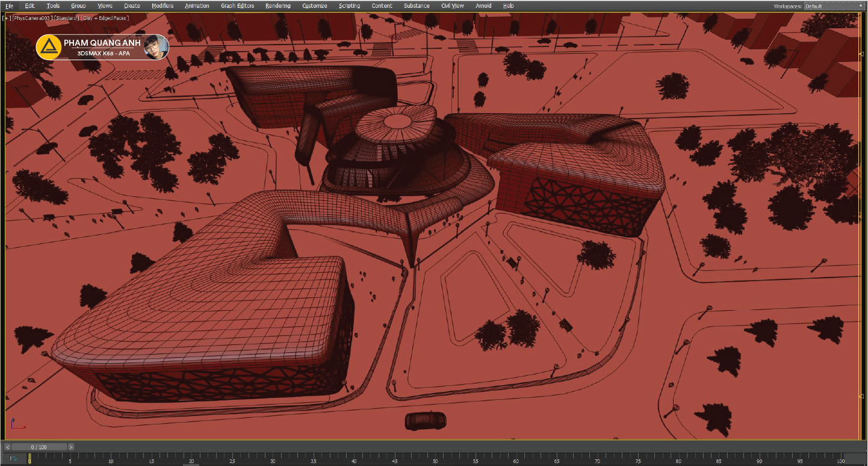The height and width of the screenshot is (466, 868).
Task: Open the PhysCamera003 viewport camera menu
Action: pyautogui.click(x=32, y=18)
